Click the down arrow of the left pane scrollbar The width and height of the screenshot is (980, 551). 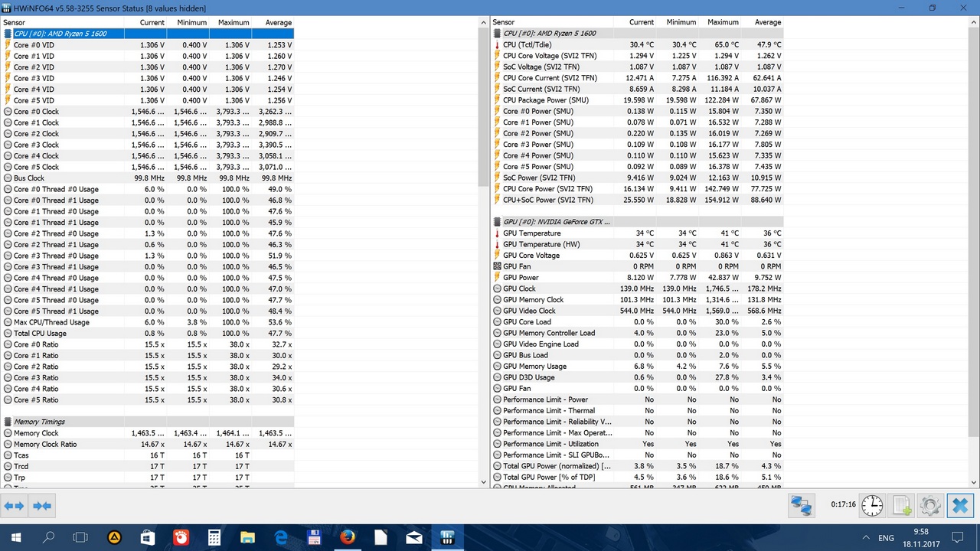[x=483, y=482]
